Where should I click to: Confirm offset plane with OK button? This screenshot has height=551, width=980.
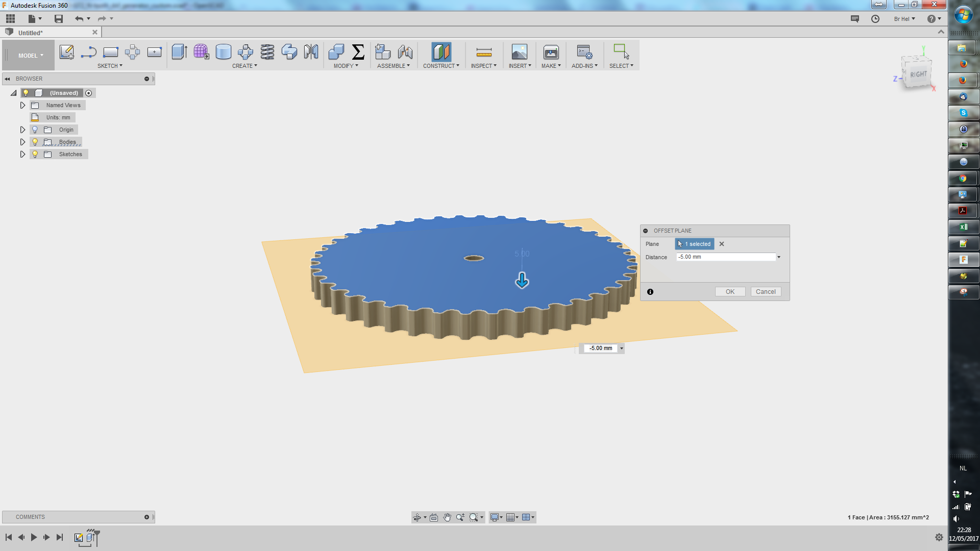[730, 291]
